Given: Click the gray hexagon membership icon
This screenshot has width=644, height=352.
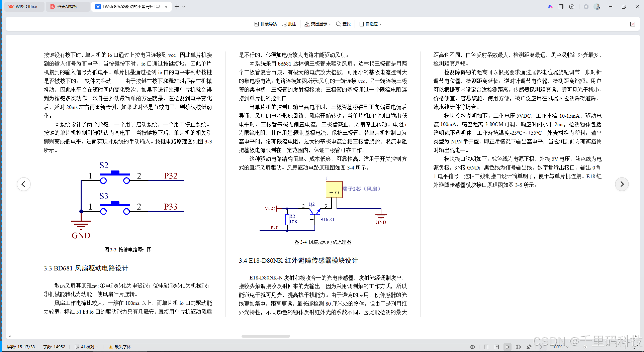Looking at the screenshot, I should tap(586, 7).
